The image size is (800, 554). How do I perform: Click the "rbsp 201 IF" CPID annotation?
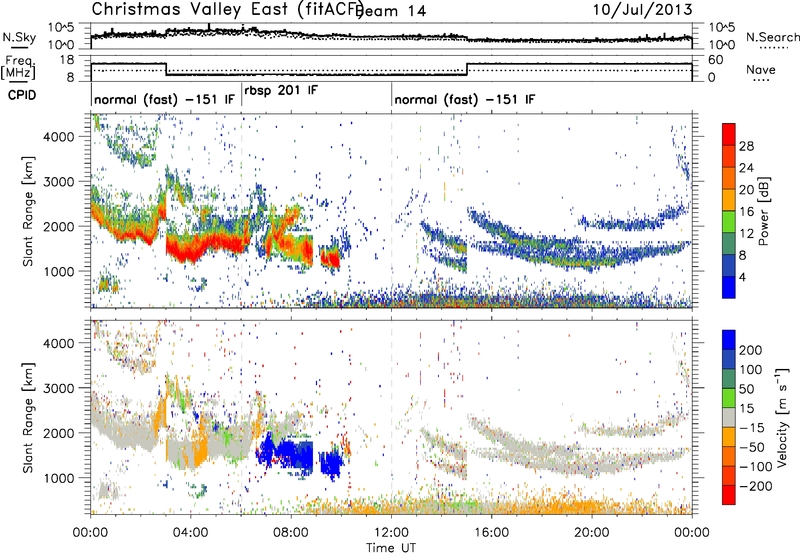click(281, 90)
